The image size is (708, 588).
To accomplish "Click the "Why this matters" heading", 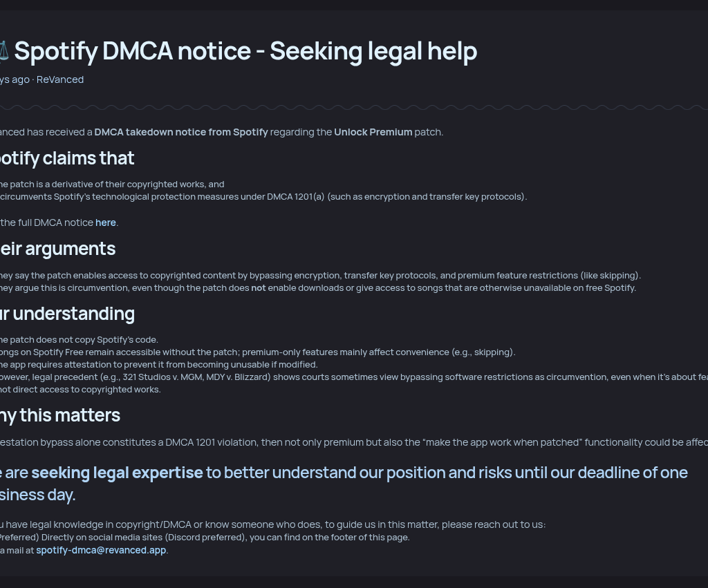I will tap(60, 415).
